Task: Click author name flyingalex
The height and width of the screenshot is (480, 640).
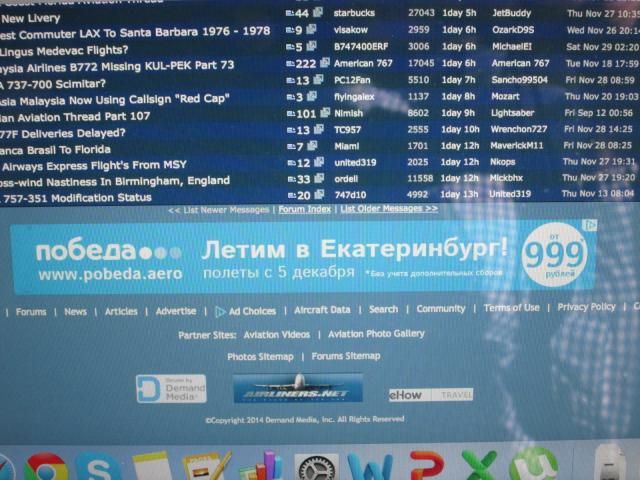Action: coord(354,97)
